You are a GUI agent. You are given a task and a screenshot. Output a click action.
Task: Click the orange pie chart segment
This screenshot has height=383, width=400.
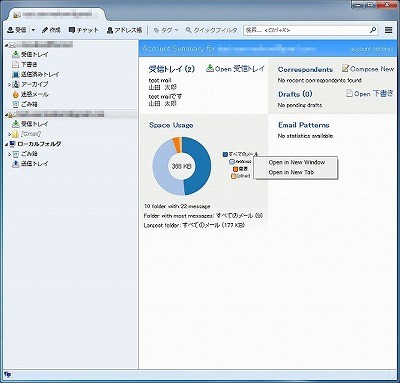177,144
